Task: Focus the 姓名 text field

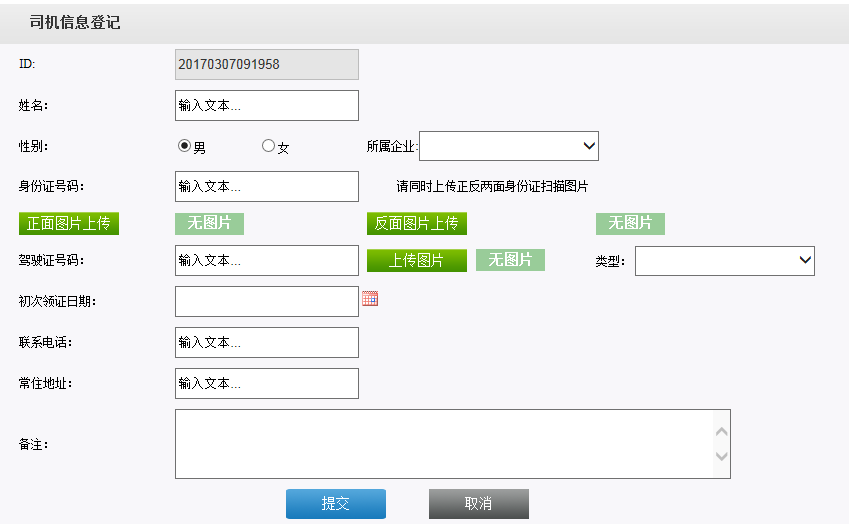Action: pyautogui.click(x=267, y=105)
